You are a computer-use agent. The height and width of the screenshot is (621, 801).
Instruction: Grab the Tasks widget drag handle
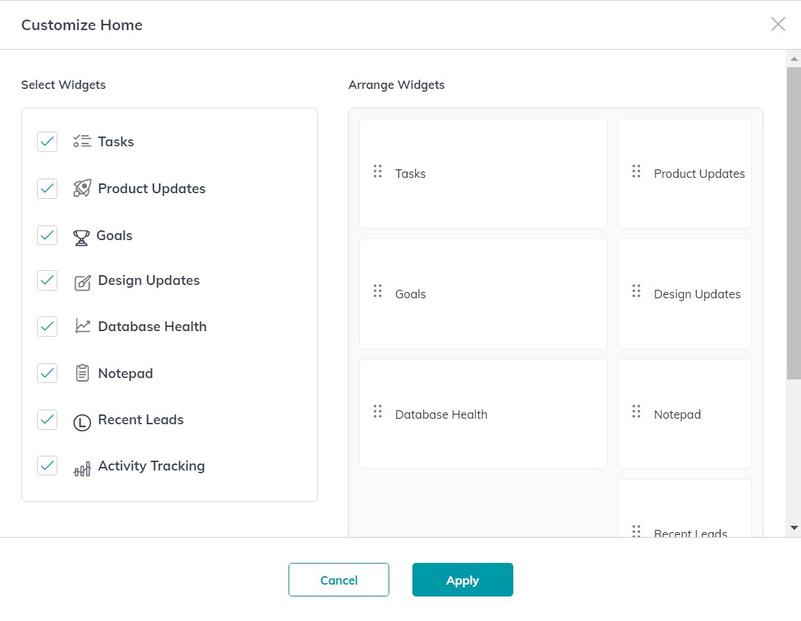[x=378, y=172]
